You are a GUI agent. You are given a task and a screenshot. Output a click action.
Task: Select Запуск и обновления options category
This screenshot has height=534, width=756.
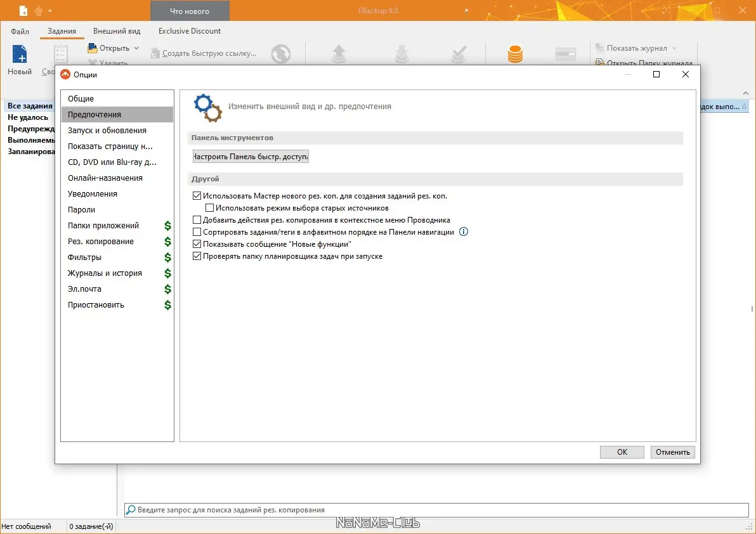[117, 130]
